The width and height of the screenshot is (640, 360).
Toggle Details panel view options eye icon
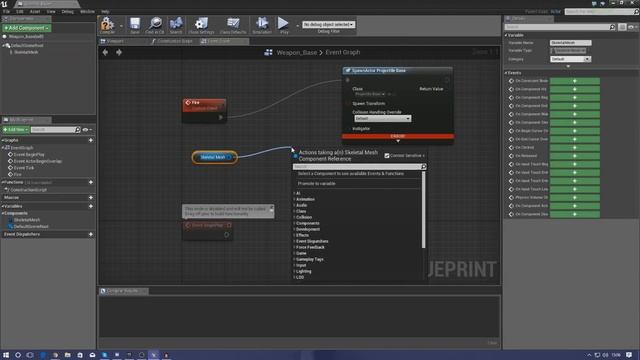point(632,27)
